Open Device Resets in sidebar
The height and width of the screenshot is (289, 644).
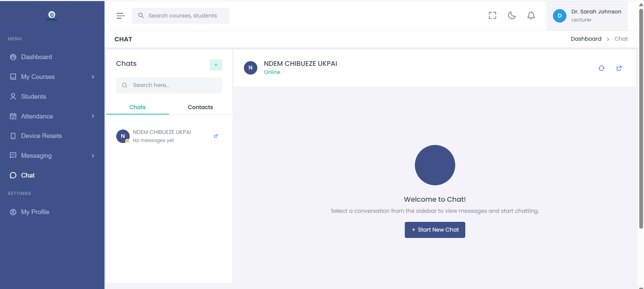(x=41, y=136)
